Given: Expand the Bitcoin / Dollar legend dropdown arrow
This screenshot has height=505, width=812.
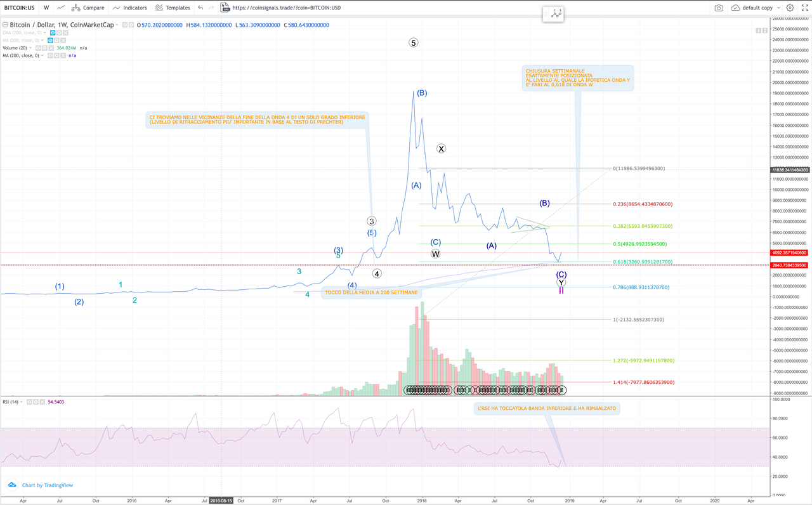Looking at the screenshot, I should [117, 25].
